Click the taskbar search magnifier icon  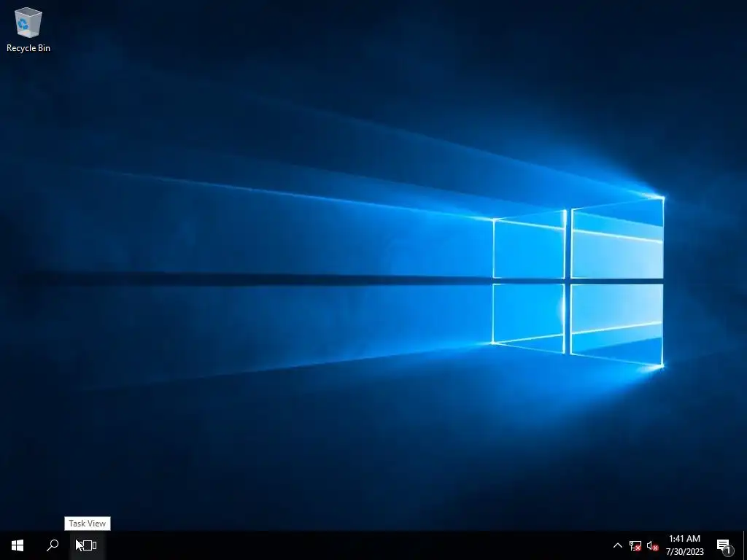[53, 545]
